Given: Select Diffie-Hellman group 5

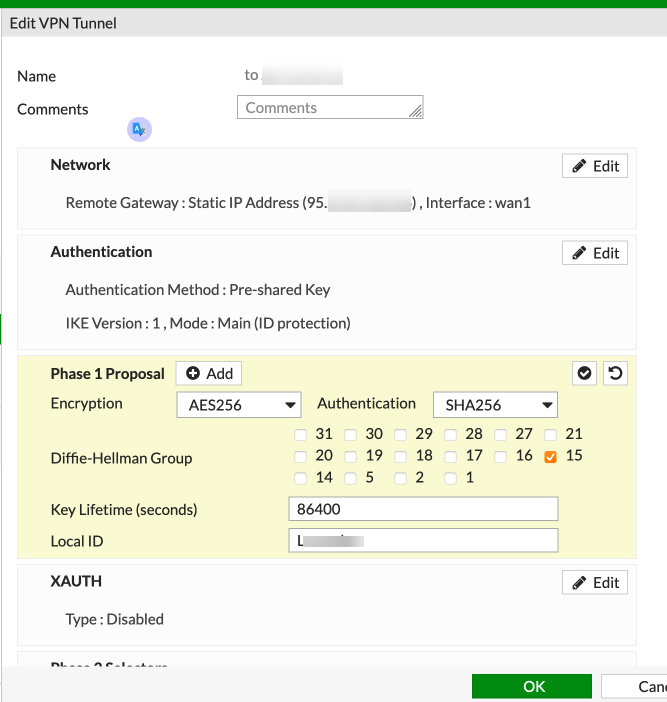Looking at the screenshot, I should pyautogui.click(x=350, y=479).
